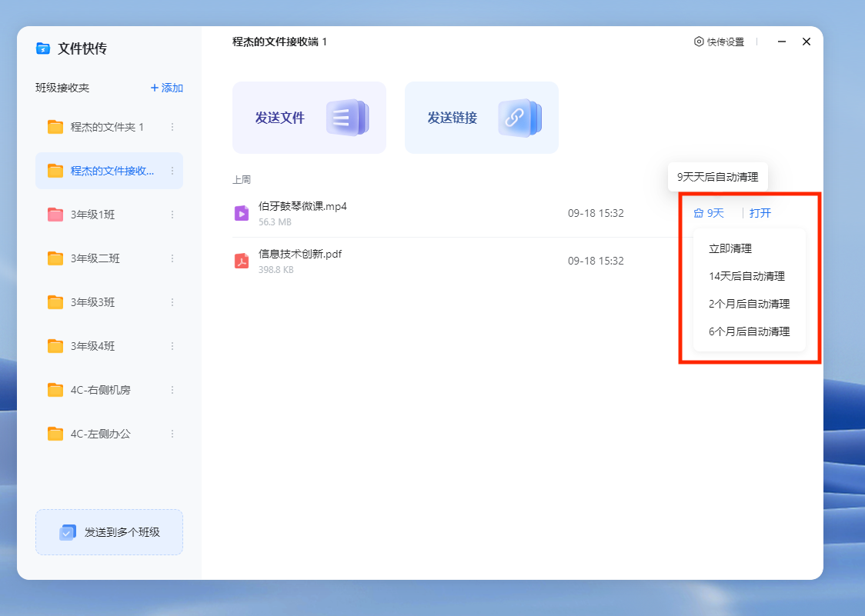Click the 398.8 KB file size text
The image size is (865, 616).
(276, 270)
